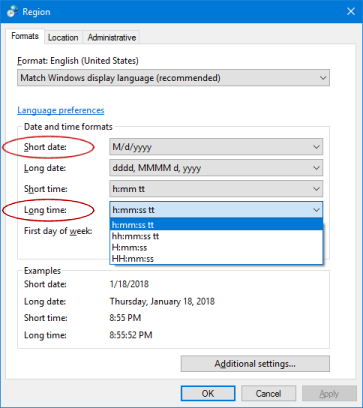Expand the Short time format dropdown
Image resolution: width=363 pixels, height=408 pixels.
[x=216, y=189]
